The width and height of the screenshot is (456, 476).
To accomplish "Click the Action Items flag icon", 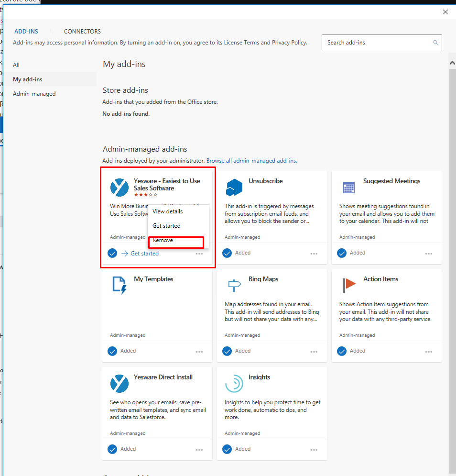I will point(349,286).
